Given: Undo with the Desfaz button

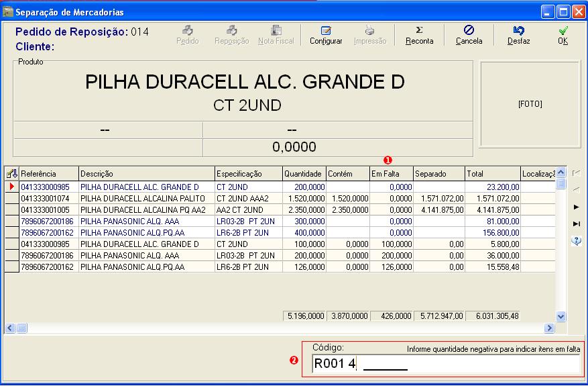Looking at the screenshot, I should pos(519,36).
